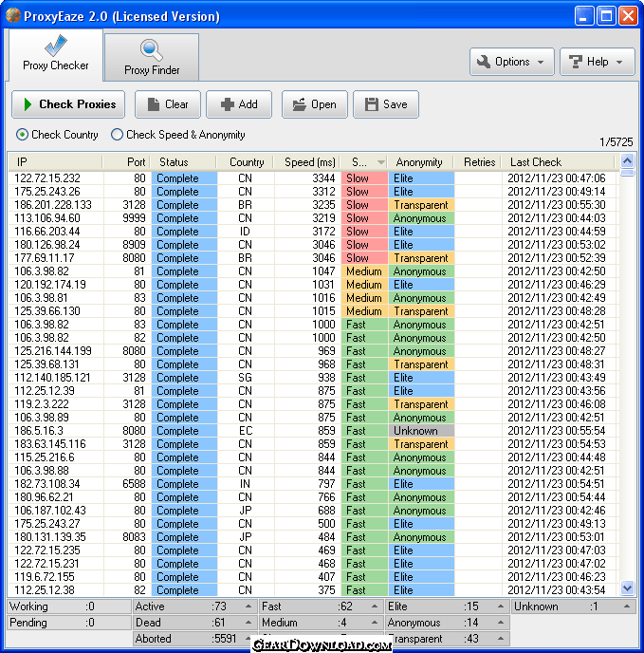Click scrollbar up arrow of proxy list
The image size is (644, 653).
[x=627, y=160]
